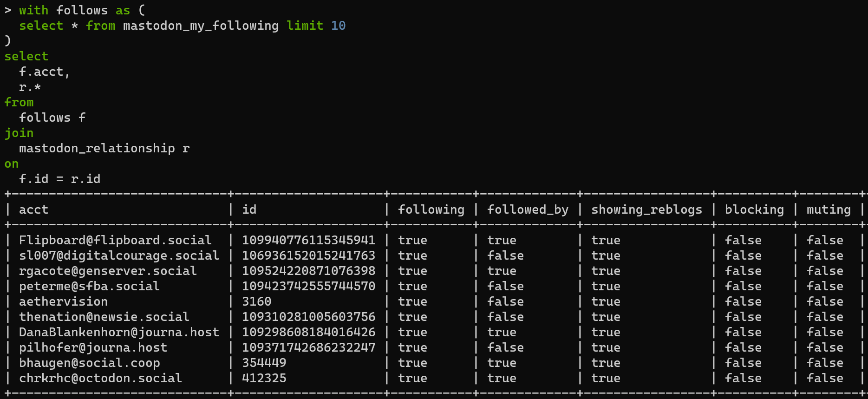This screenshot has height=399, width=868.
Task: Click rgacote@genserver.social in results
Action: [x=108, y=271]
